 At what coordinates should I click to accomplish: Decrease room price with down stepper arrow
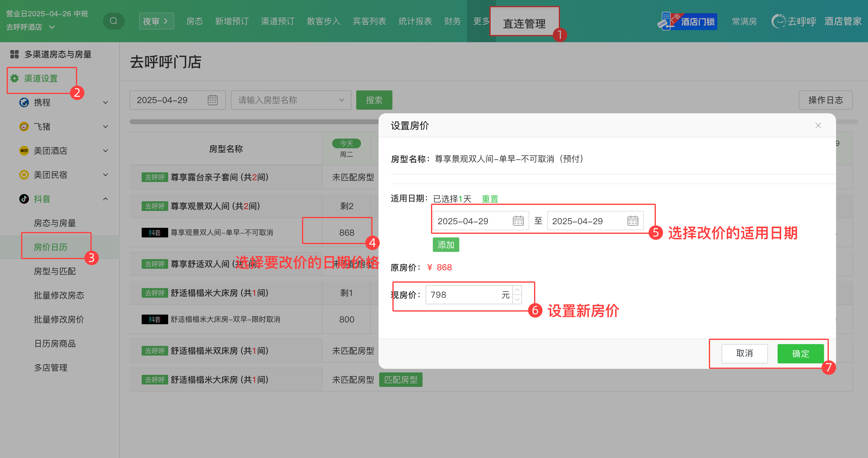[x=517, y=300]
